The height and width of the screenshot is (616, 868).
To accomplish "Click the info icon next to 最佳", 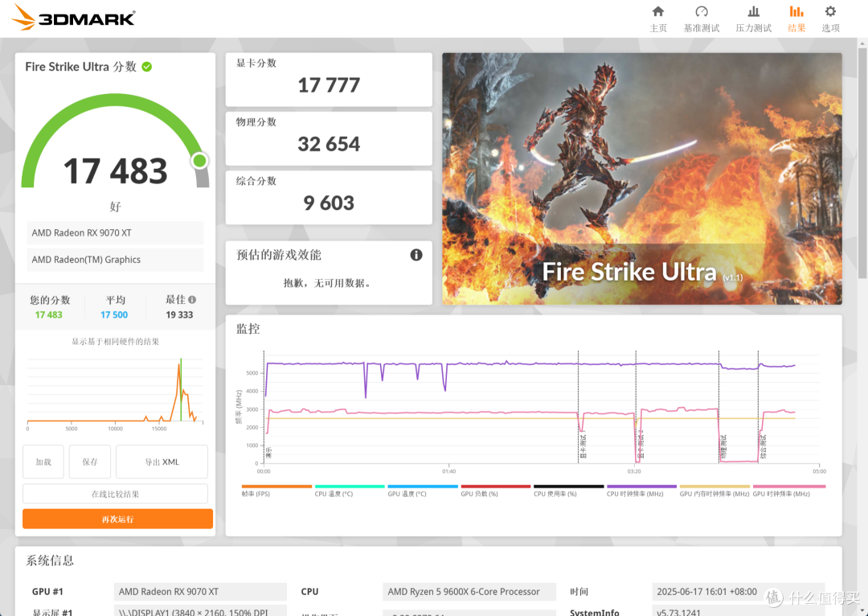I will 192,300.
